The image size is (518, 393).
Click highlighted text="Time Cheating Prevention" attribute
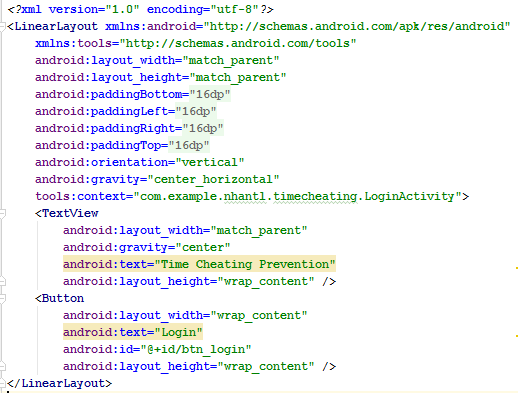pyautogui.click(x=199, y=264)
